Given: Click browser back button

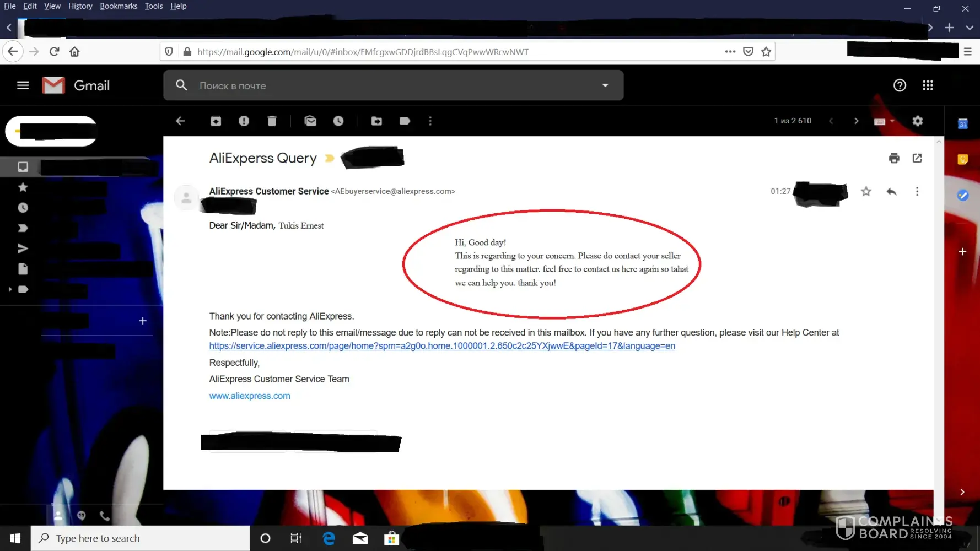Looking at the screenshot, I should click(x=13, y=51).
